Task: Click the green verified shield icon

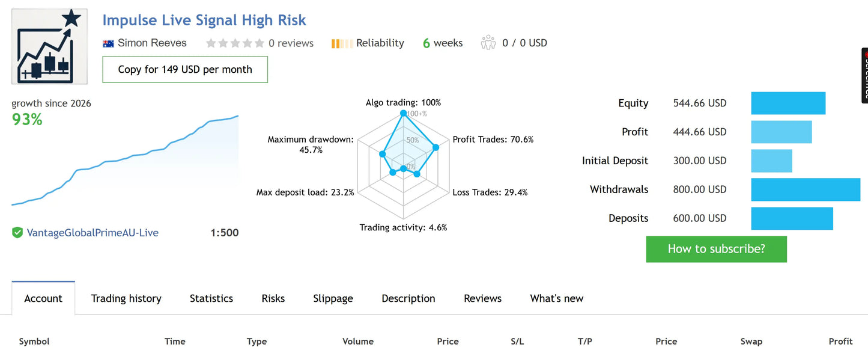Action: point(17,233)
